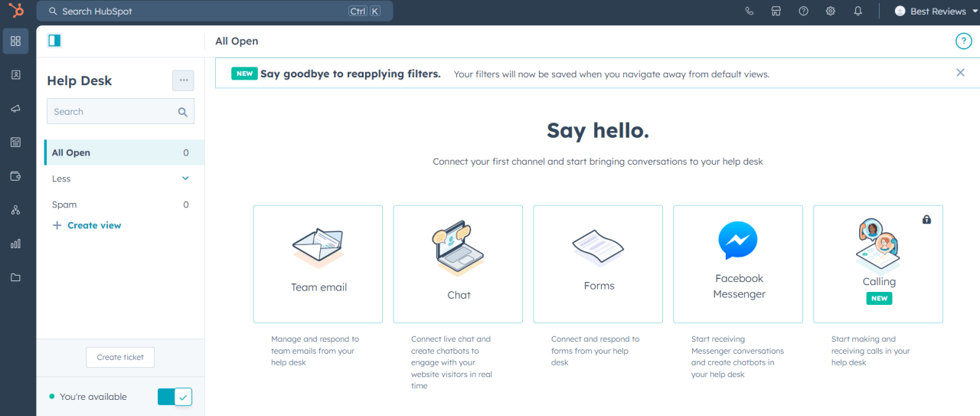Click the Team email description text
This screenshot has width=980, height=416.
click(313, 351)
